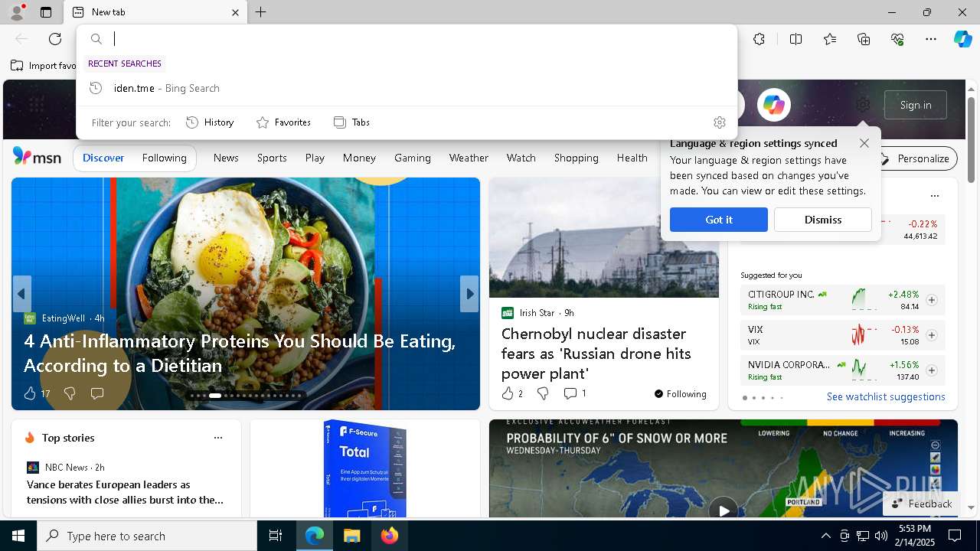Screen dimensions: 980x551
Task: Close the language settings notification
Action: coord(864,143)
